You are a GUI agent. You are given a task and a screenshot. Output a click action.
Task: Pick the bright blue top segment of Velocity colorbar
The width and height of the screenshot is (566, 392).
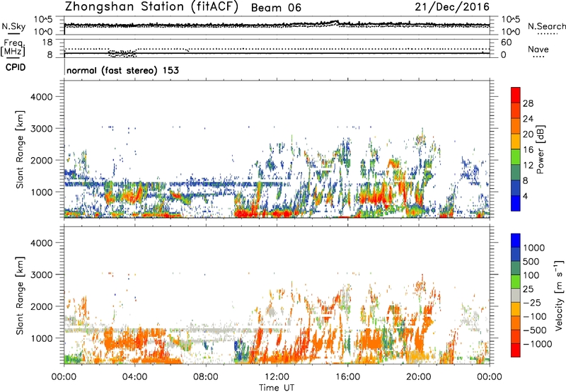coord(516,241)
